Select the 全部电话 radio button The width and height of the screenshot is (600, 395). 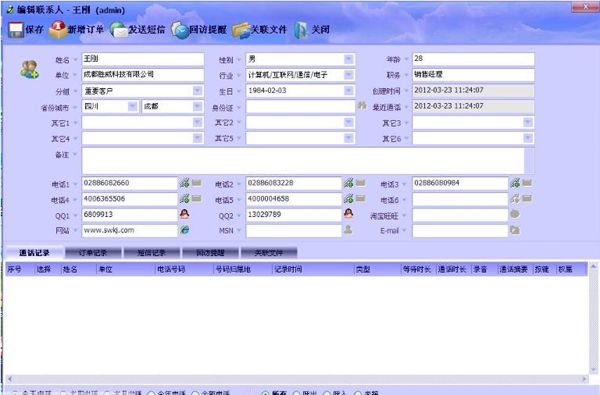point(195,393)
